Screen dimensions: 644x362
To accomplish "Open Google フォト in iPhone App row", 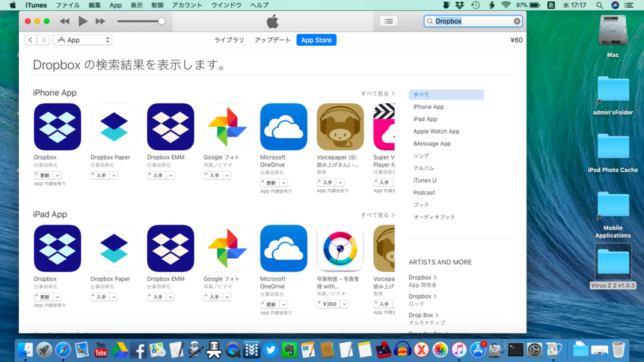I will [x=227, y=127].
